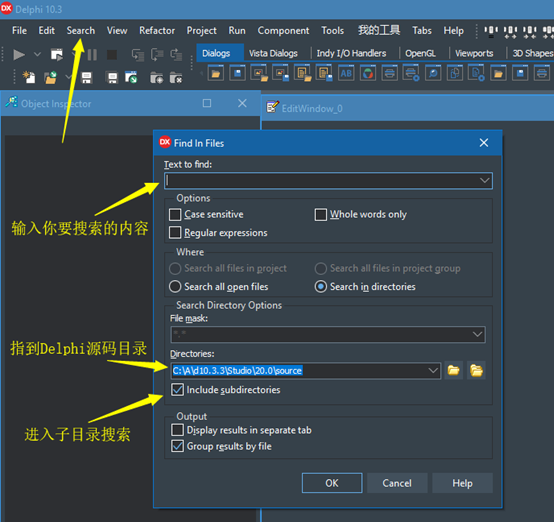Select the ColorDialog palette component

(x=368, y=73)
